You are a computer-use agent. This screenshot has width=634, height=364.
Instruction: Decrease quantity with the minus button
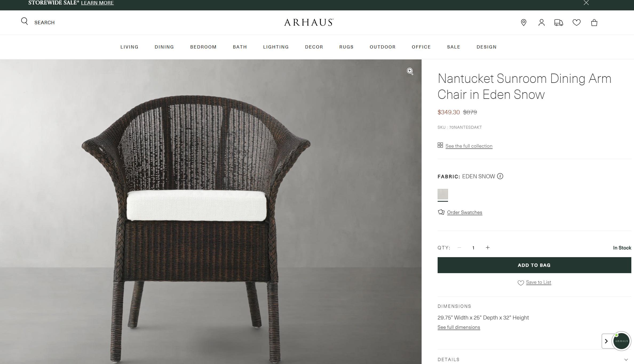[x=459, y=248]
